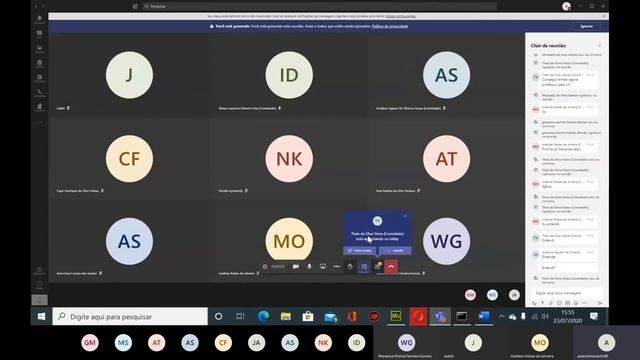640x360 pixels.
Task: Open the share screen tray in the meeting toolbar
Action: [x=323, y=267]
